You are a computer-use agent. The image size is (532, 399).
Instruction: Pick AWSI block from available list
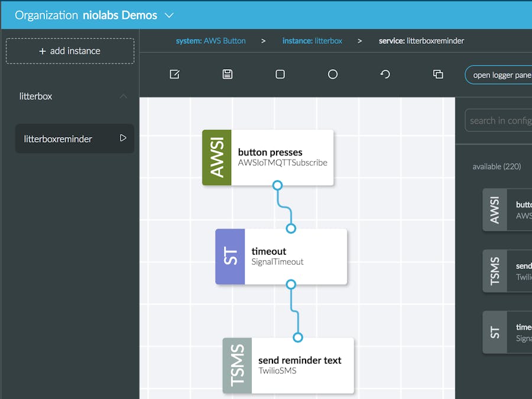click(507, 210)
